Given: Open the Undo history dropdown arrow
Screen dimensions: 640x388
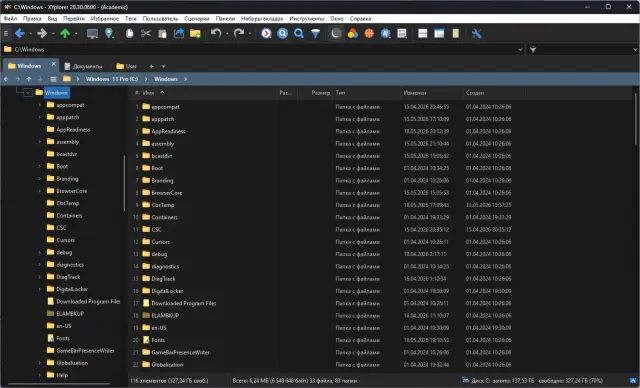Looking at the screenshot, I should click(x=227, y=33).
